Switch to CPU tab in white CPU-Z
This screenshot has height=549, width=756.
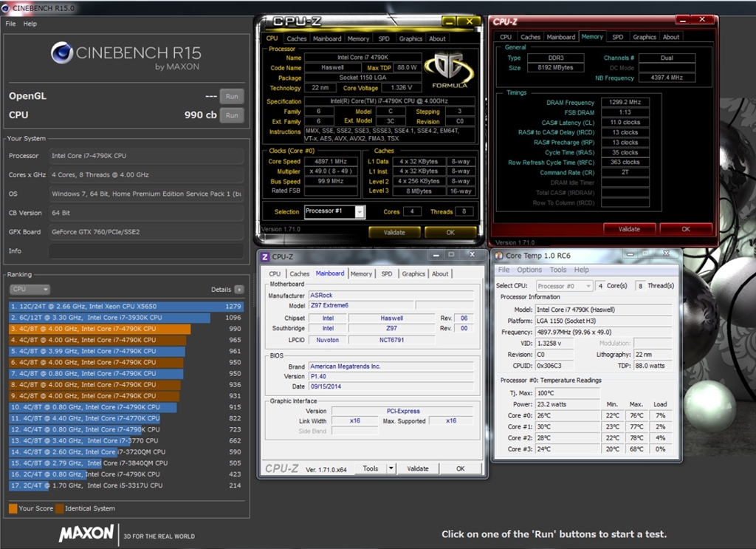pyautogui.click(x=275, y=273)
